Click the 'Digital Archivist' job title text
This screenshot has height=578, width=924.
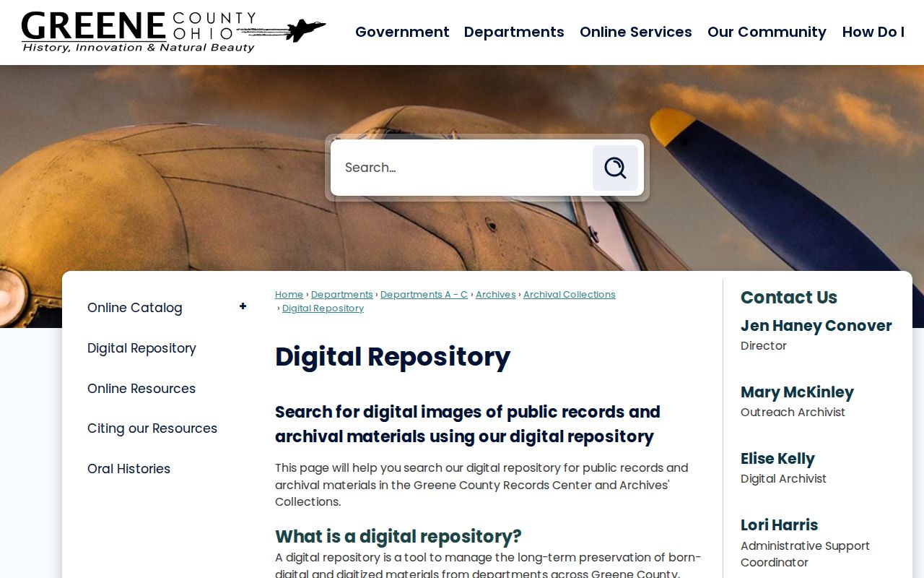pyautogui.click(x=783, y=479)
